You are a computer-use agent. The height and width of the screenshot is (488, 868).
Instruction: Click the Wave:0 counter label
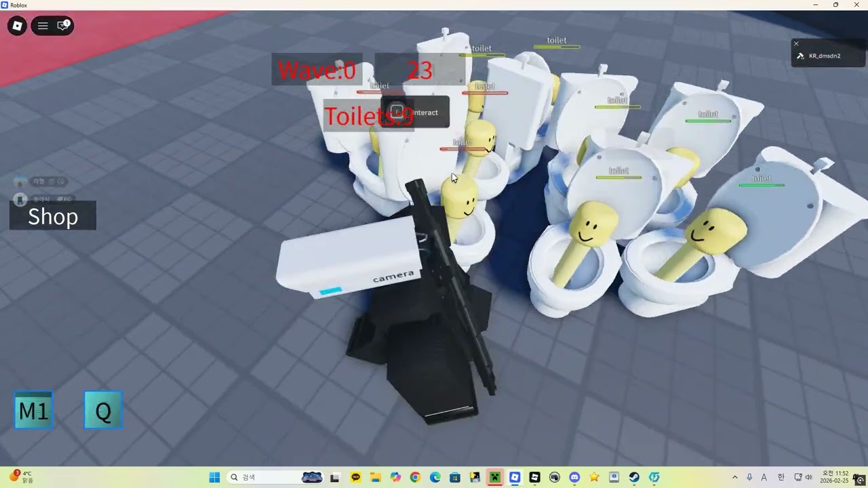coord(317,70)
